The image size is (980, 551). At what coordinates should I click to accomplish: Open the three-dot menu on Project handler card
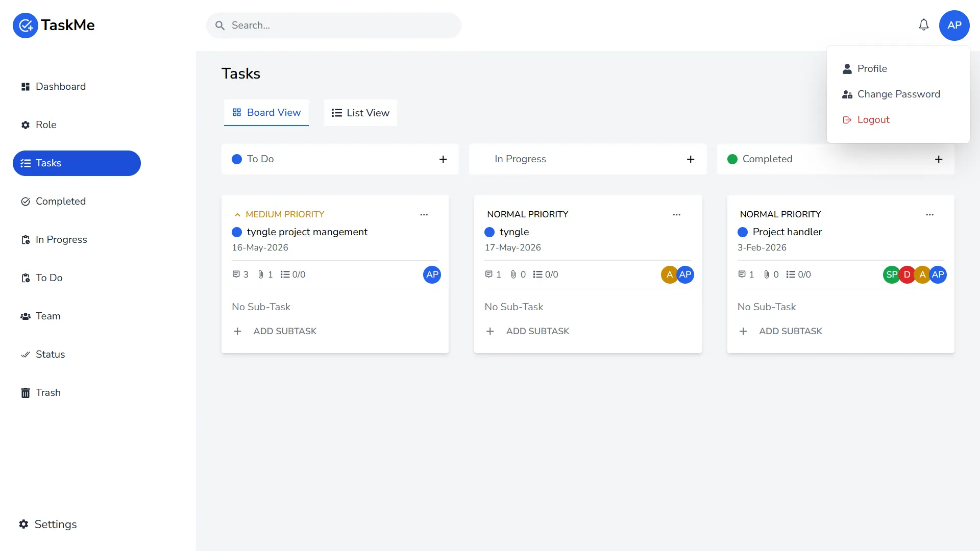pyautogui.click(x=929, y=215)
